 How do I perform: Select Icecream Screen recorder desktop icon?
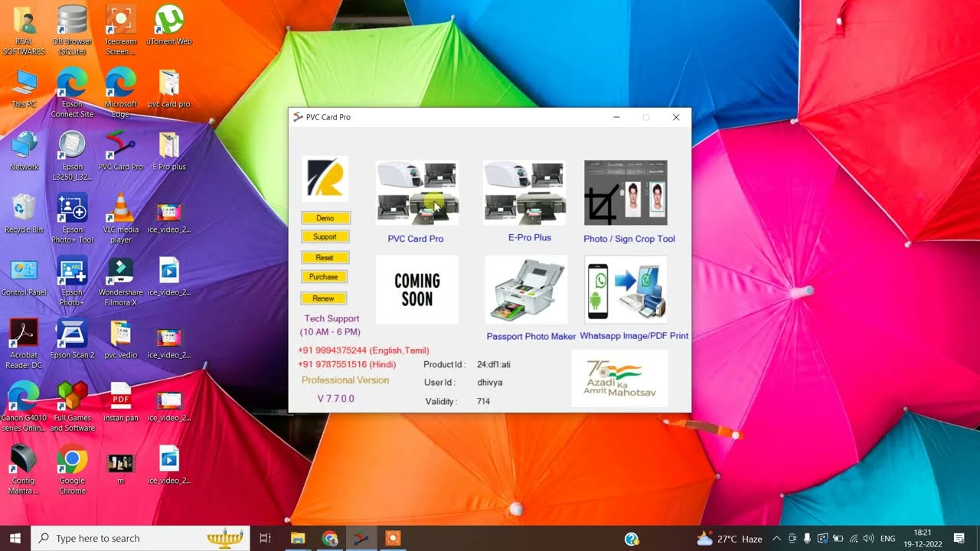tap(120, 31)
